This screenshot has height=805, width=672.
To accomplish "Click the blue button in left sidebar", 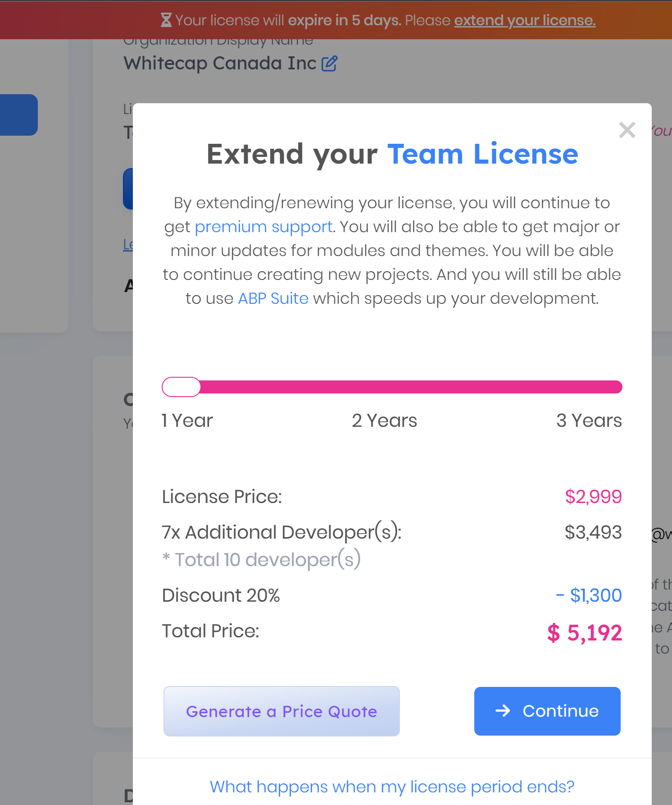I will pyautogui.click(x=18, y=115).
